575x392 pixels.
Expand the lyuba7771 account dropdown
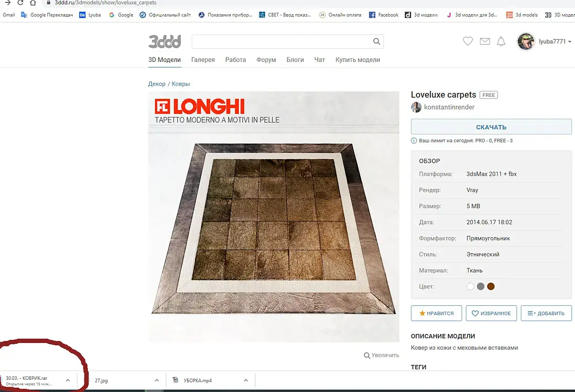click(x=570, y=41)
